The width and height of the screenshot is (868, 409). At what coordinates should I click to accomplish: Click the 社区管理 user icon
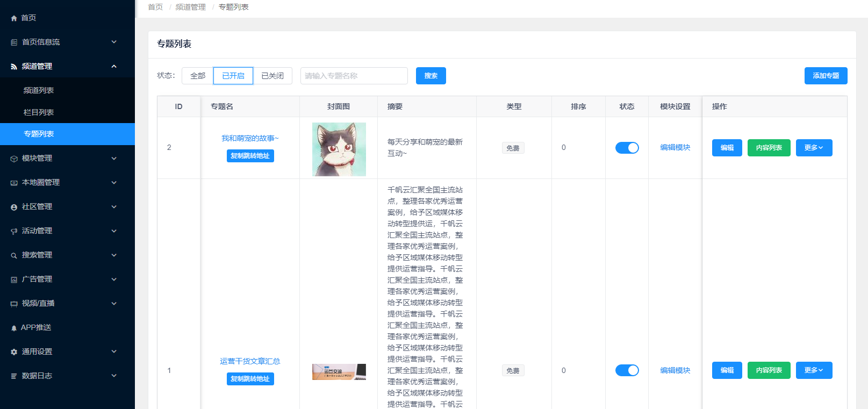tap(14, 207)
